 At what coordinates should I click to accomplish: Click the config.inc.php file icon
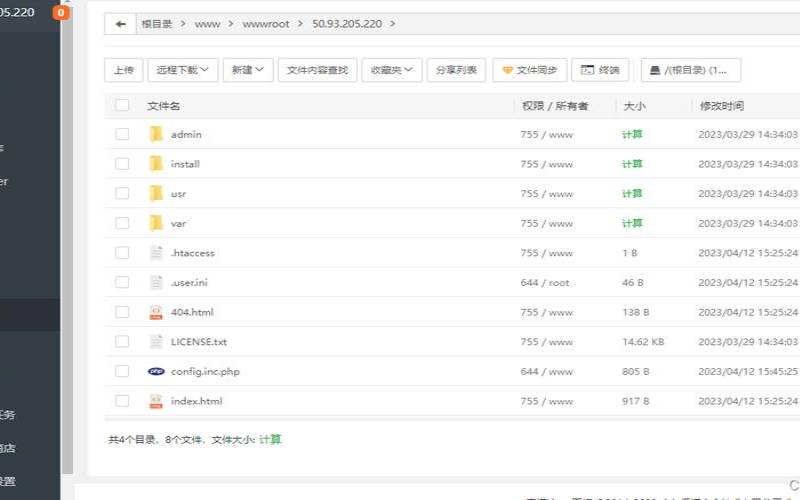[x=156, y=371]
